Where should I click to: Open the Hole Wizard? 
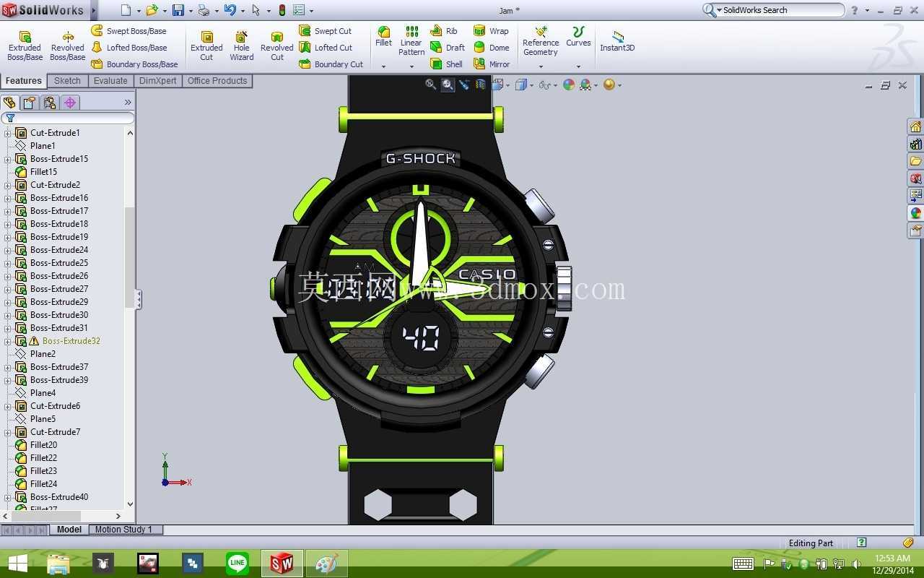(242, 46)
